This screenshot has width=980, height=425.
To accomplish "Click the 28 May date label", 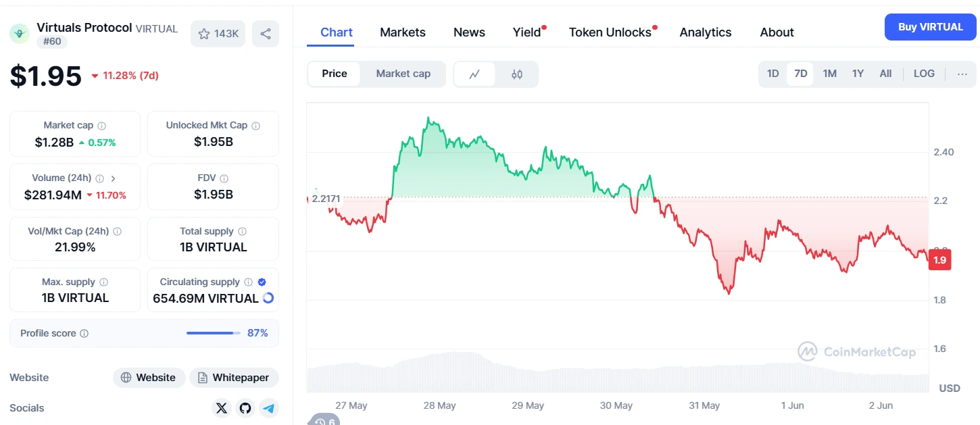I will (439, 405).
